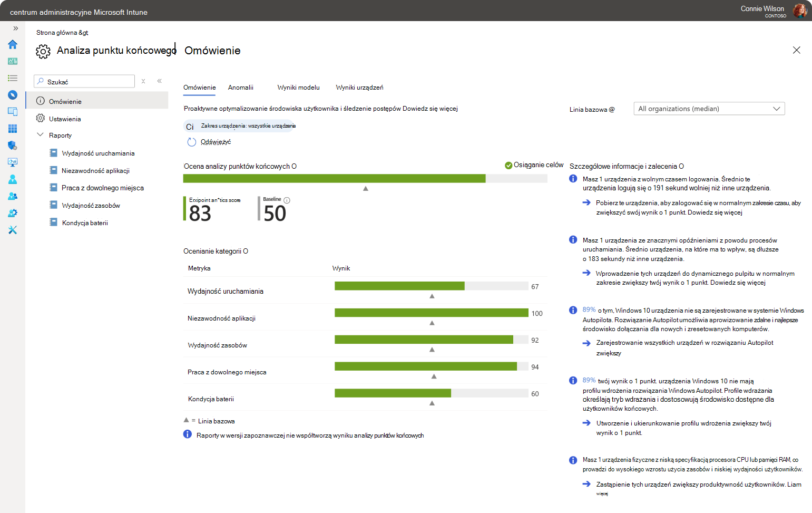
Task: Click Wydajność zasobów in the Metryka table
Action: click(x=217, y=345)
